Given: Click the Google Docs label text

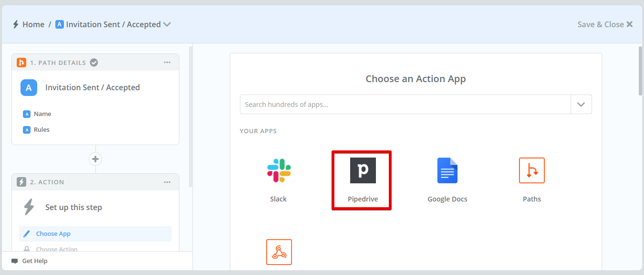Looking at the screenshot, I should click(x=447, y=199).
